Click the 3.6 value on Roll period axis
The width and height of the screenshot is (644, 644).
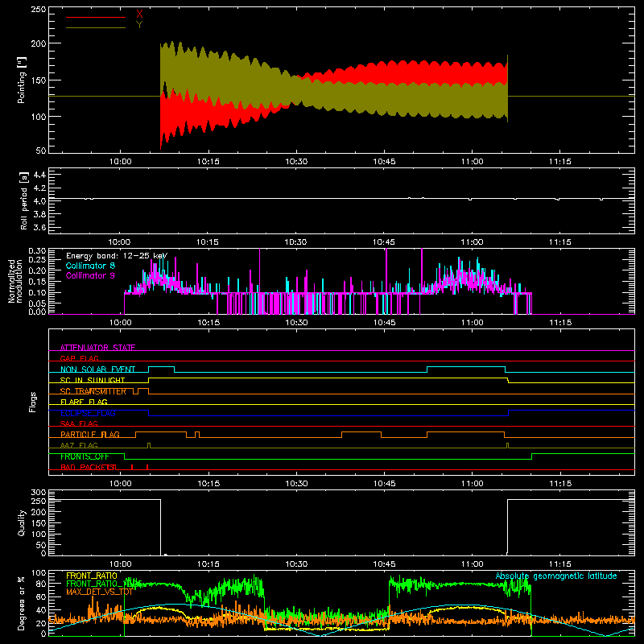point(39,227)
